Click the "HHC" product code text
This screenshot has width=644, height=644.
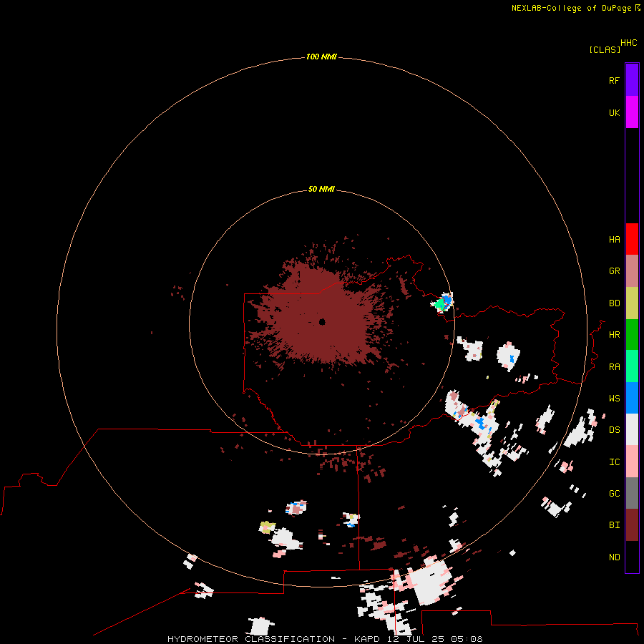tap(628, 43)
